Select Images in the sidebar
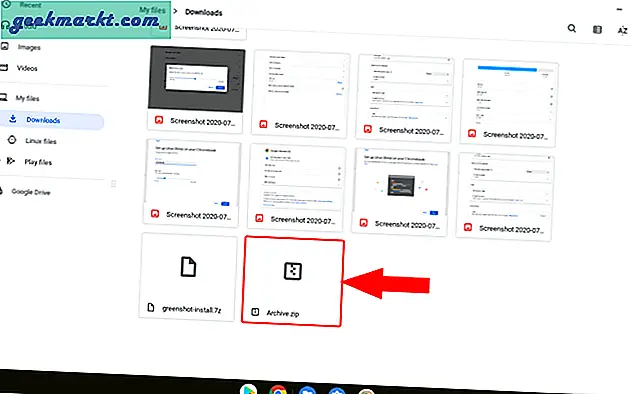 coord(29,47)
